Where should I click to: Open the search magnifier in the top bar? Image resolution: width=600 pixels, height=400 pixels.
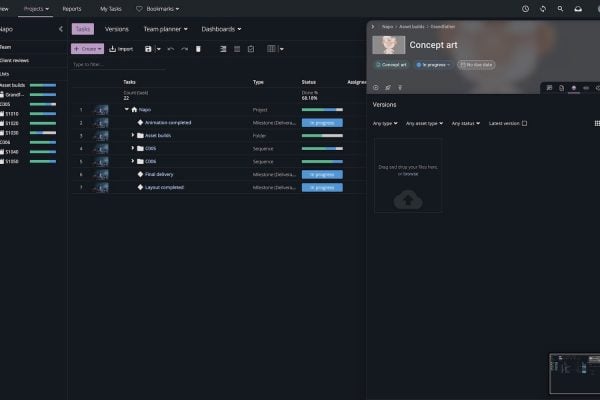[x=561, y=8]
